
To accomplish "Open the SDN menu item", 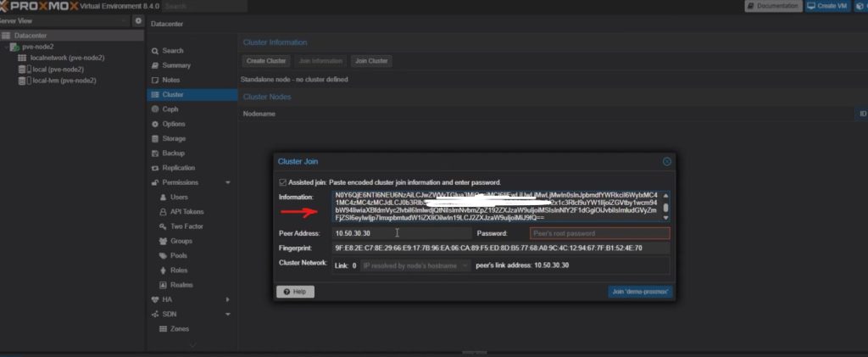I will 169,315.
